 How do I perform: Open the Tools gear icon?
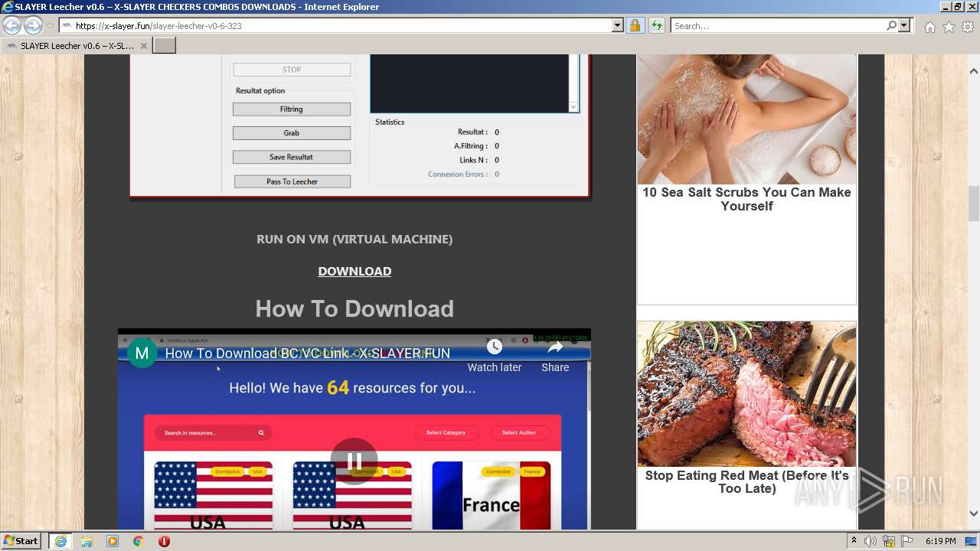968,27
